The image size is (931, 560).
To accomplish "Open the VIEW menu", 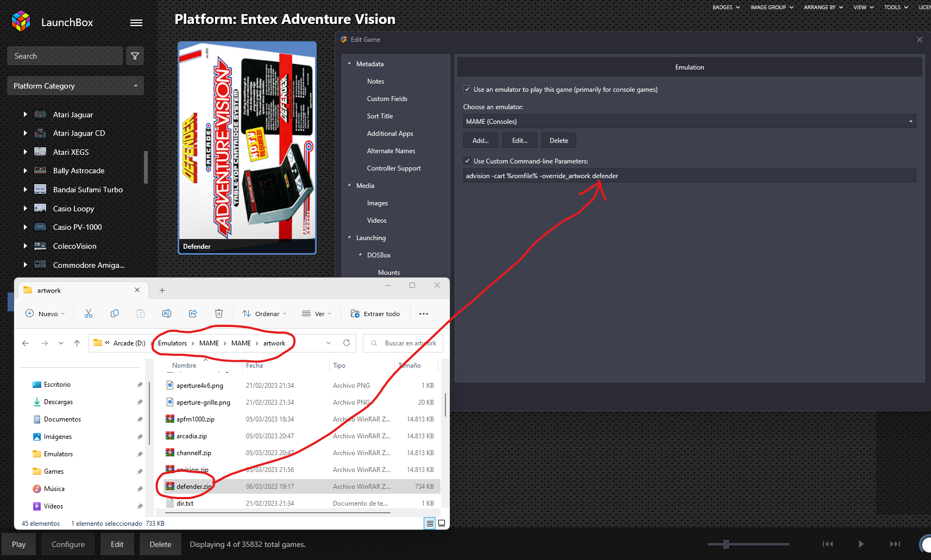I will tap(864, 7).
